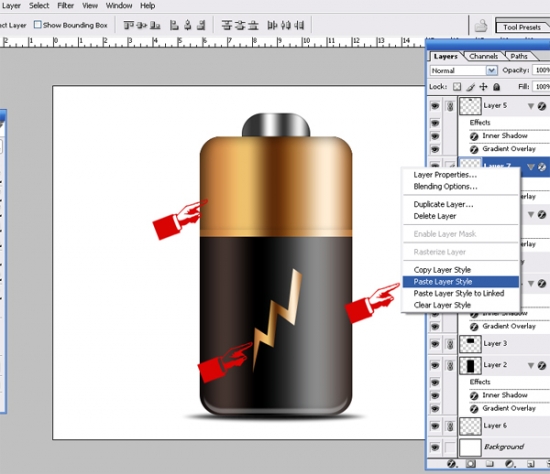Open the Select menu
550x474 pixels.
pyautogui.click(x=39, y=6)
